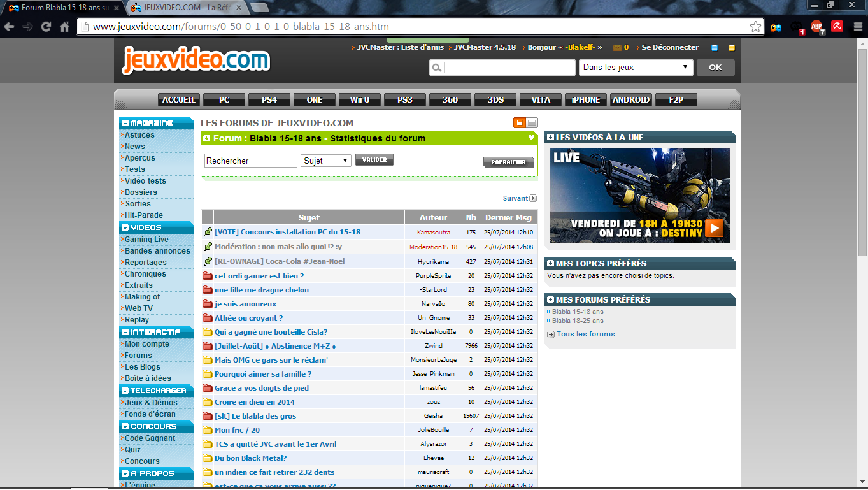Click the pinned icon of the [VOTE] Concours topic
The height and width of the screenshot is (490, 868).
click(208, 232)
